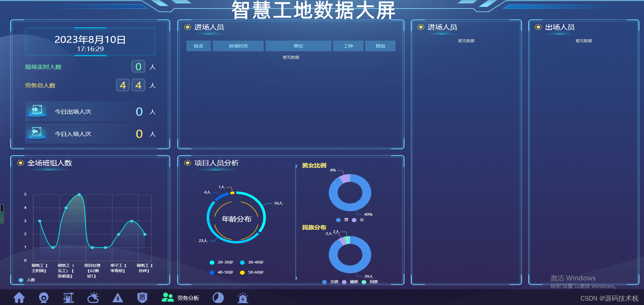Toggle the 回族 legend item
This screenshot has width=644, height=305.
click(370, 282)
